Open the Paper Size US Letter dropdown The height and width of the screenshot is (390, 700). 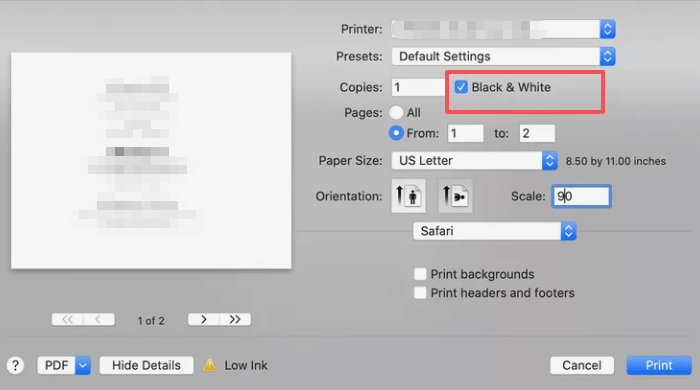coord(475,161)
